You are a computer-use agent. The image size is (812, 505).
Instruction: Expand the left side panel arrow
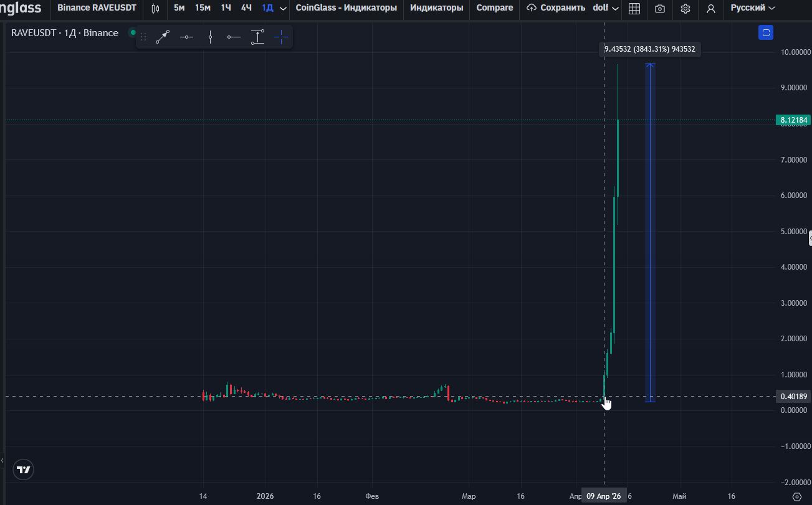click(2, 461)
